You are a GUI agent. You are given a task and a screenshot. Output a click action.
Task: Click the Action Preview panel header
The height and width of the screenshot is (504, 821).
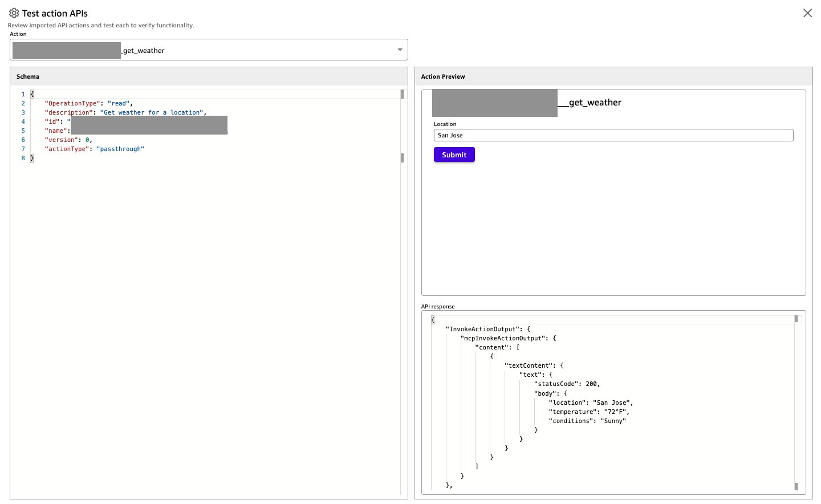tap(443, 76)
